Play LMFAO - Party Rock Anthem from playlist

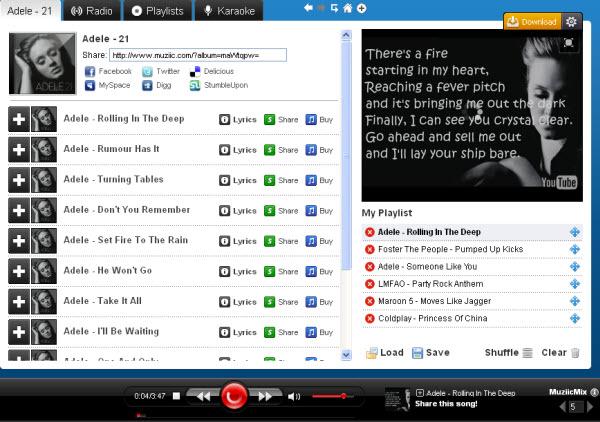[x=430, y=284]
